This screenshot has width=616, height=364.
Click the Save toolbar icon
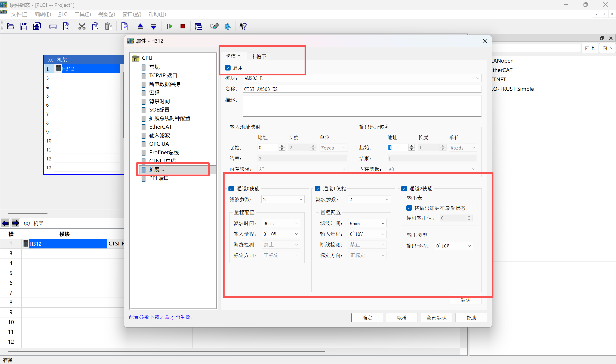point(24,26)
